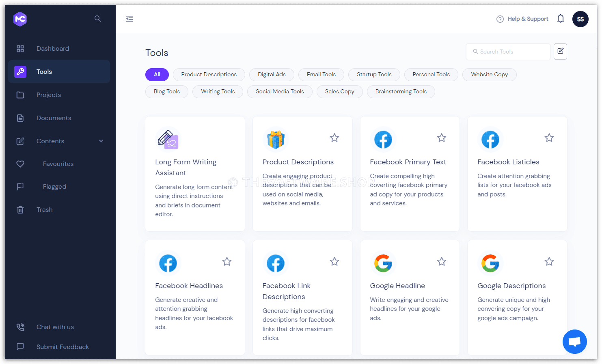This screenshot has width=602, height=364.
Task: Filter by Blog Tools category
Action: point(167,92)
